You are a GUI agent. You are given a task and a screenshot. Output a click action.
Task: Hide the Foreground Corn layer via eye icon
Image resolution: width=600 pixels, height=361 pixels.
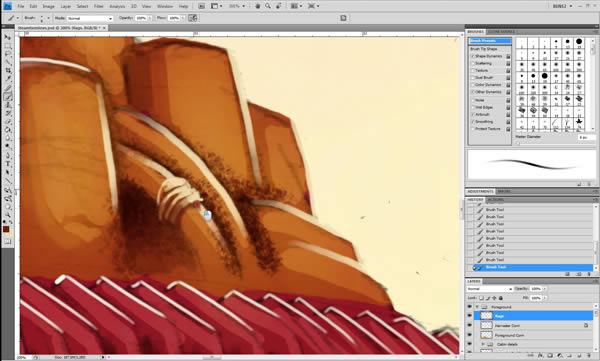point(470,335)
